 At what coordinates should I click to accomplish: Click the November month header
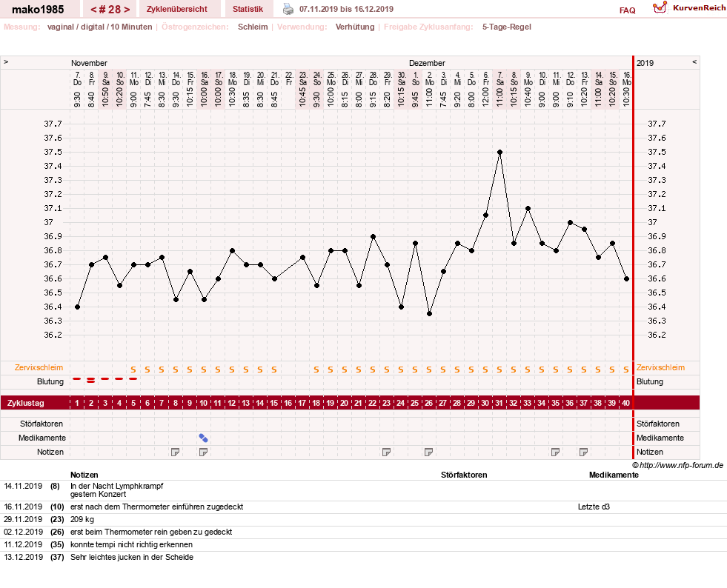click(x=89, y=63)
